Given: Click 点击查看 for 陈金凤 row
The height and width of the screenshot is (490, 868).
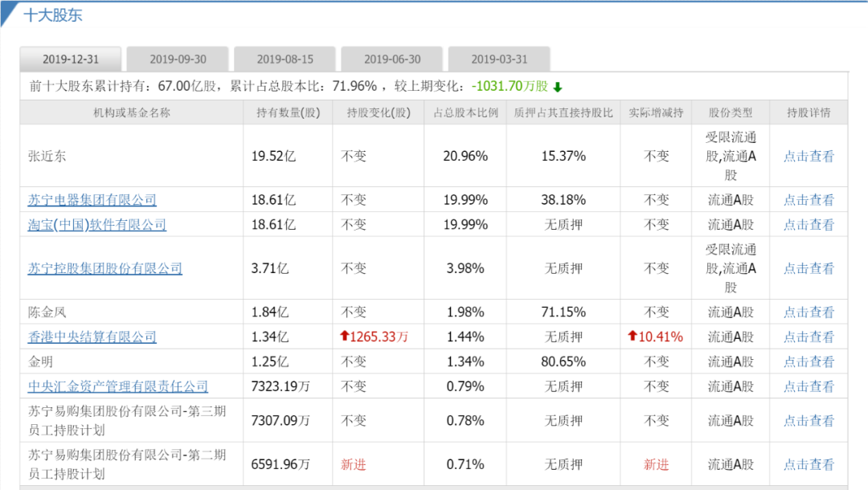Looking at the screenshot, I should click(x=809, y=312).
